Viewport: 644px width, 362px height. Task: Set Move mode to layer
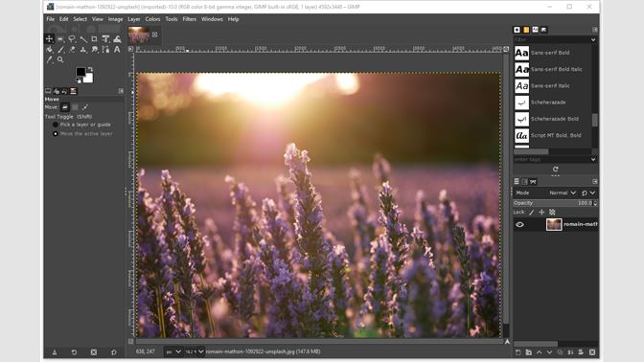click(65, 107)
